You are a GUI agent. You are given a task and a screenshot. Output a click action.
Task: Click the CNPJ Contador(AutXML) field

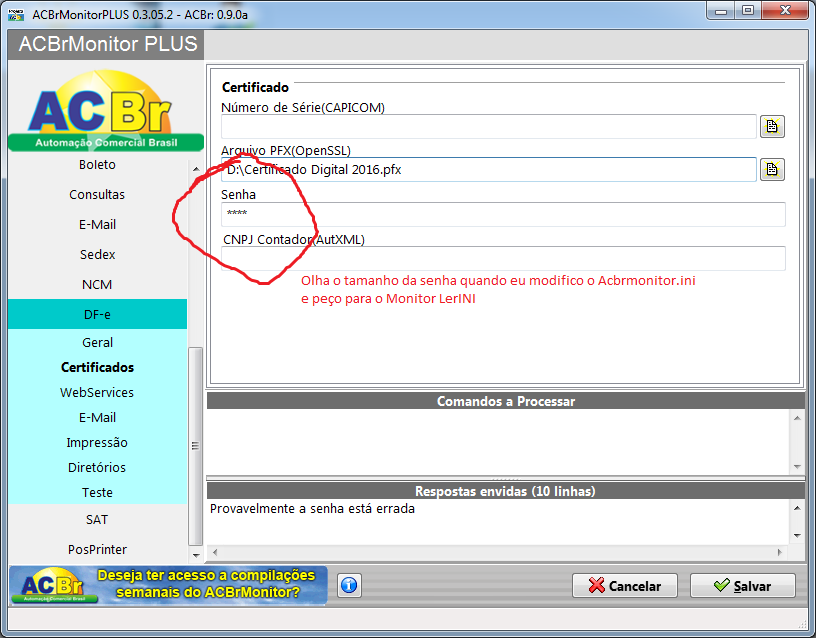pyautogui.click(x=503, y=258)
